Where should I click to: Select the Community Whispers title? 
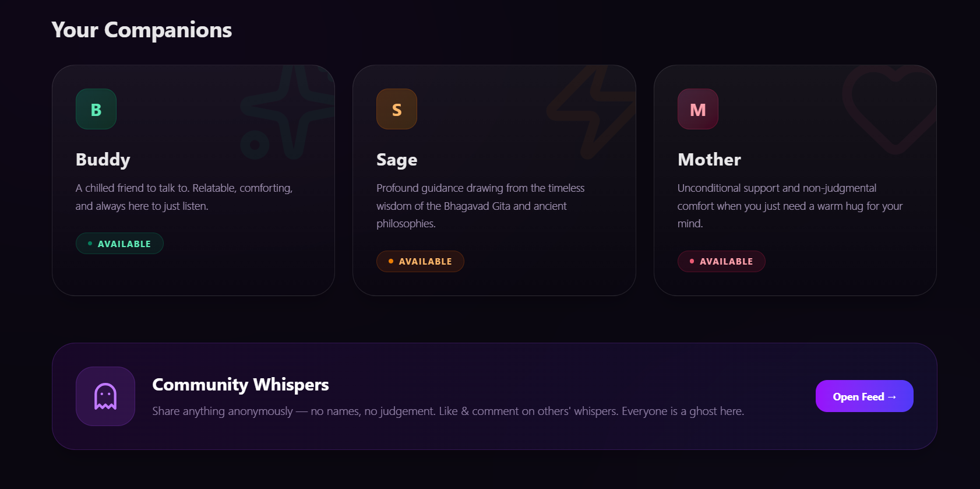240,385
